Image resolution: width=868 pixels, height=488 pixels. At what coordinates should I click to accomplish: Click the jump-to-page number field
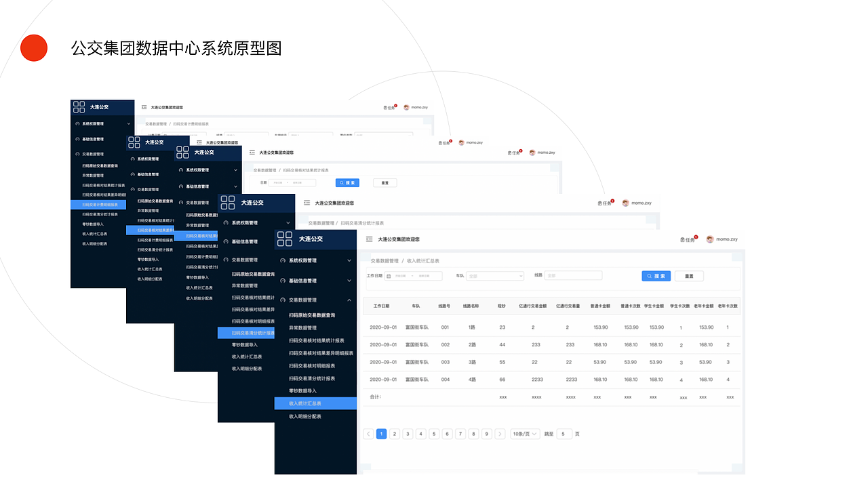(564, 434)
